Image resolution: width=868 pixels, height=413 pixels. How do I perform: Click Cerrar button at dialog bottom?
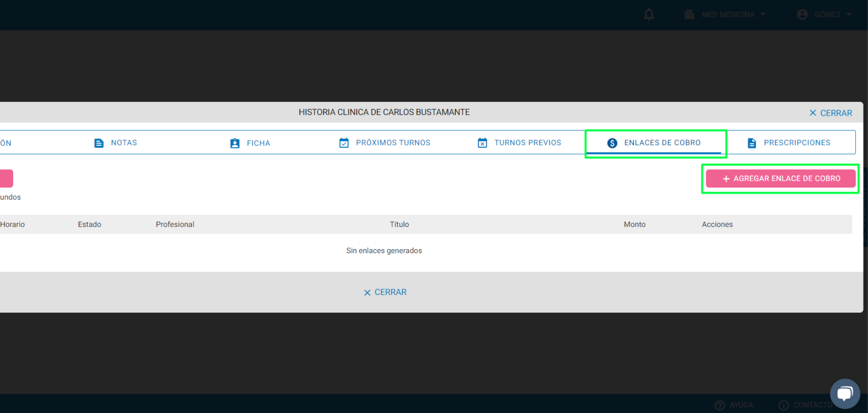pyautogui.click(x=385, y=292)
